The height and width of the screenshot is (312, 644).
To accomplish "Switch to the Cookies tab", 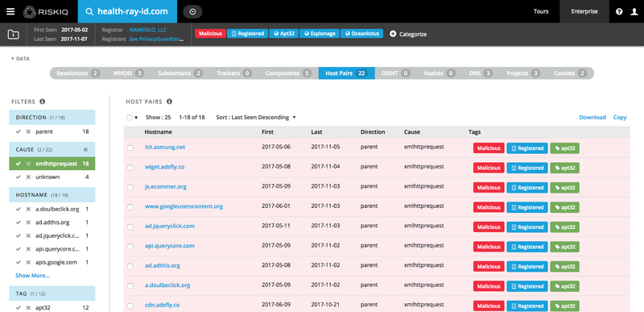I will [570, 73].
